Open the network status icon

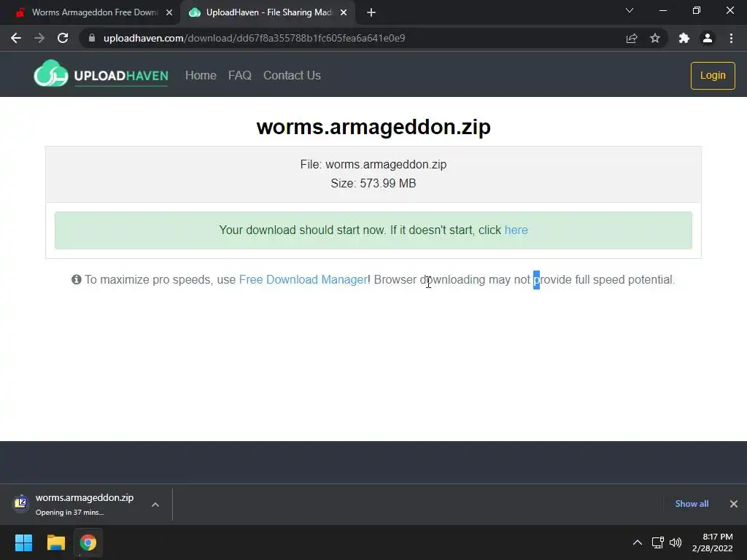(658, 542)
